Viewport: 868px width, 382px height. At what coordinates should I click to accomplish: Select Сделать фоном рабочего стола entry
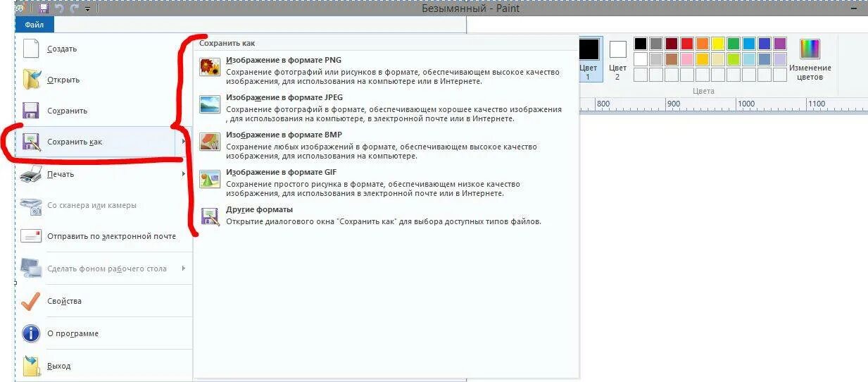click(x=103, y=269)
